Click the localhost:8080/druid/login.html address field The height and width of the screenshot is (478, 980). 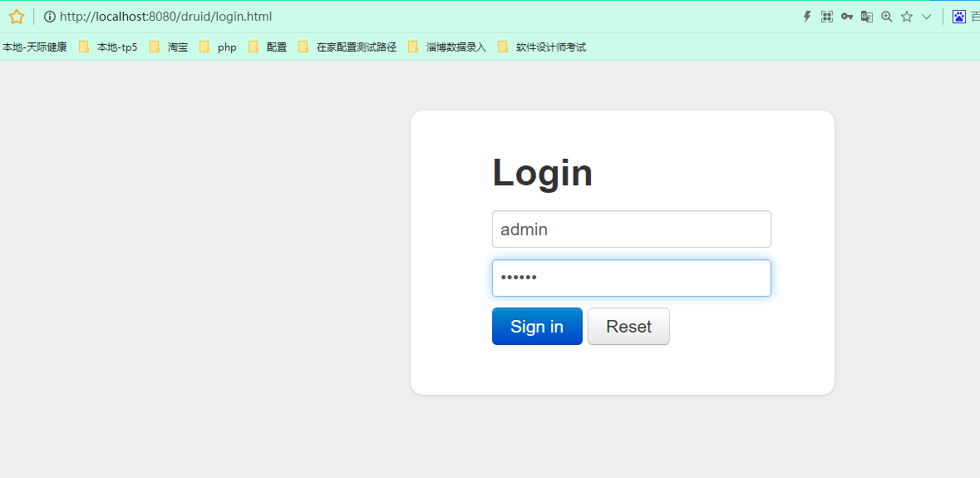pos(165,17)
